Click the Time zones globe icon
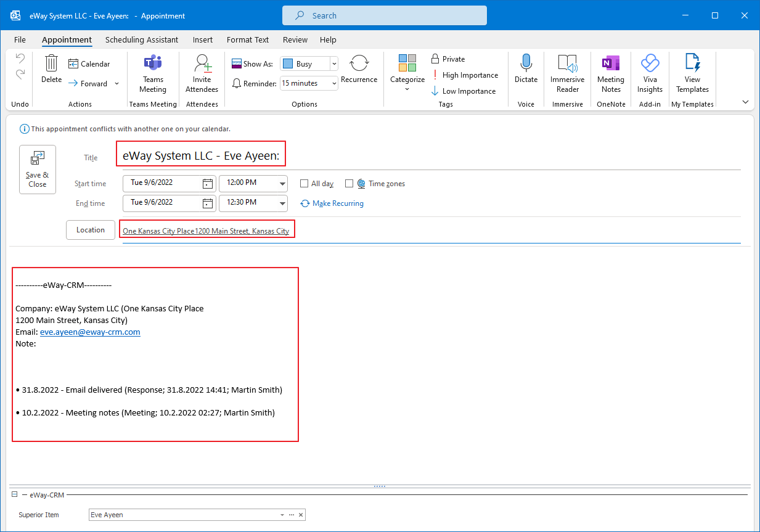This screenshot has height=532, width=760. click(361, 184)
